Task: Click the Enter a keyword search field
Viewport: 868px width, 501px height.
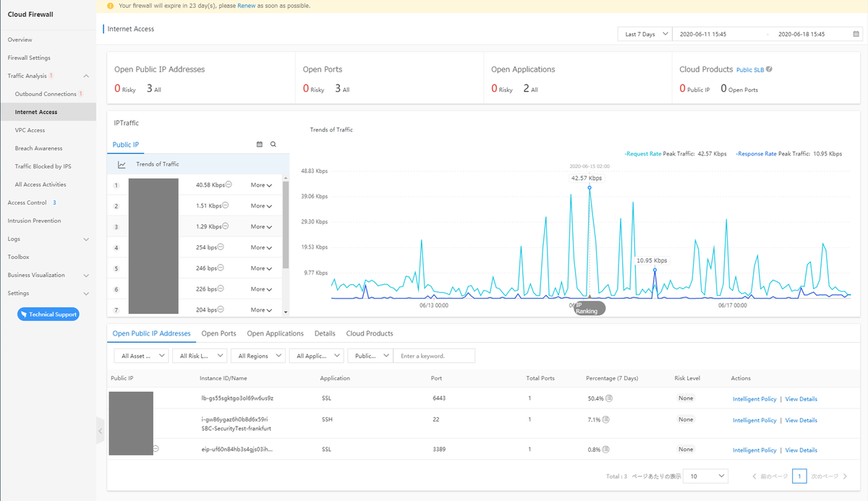Action: click(434, 356)
